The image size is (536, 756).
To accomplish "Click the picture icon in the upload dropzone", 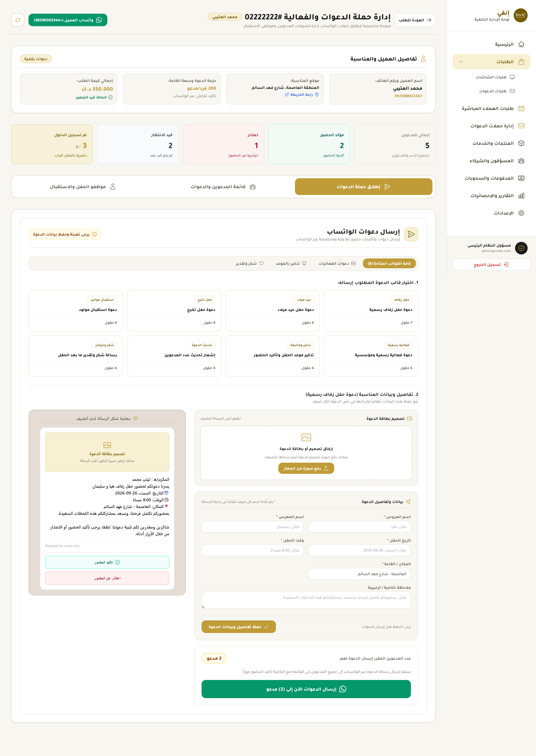I will coord(306,437).
